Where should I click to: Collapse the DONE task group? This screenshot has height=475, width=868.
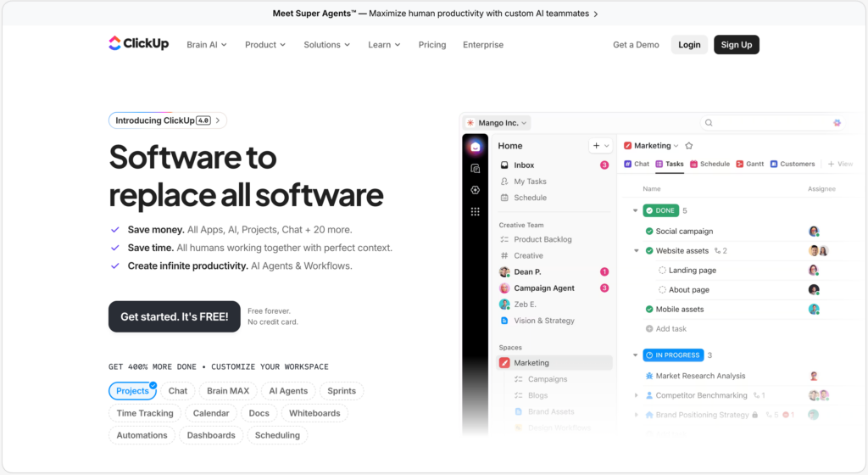click(x=635, y=210)
